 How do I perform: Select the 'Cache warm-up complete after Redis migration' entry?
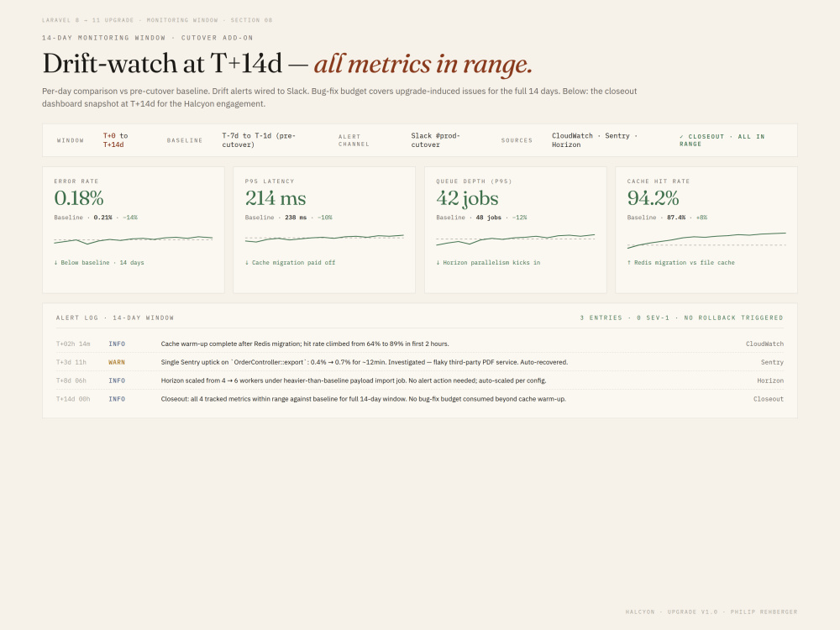(x=305, y=344)
